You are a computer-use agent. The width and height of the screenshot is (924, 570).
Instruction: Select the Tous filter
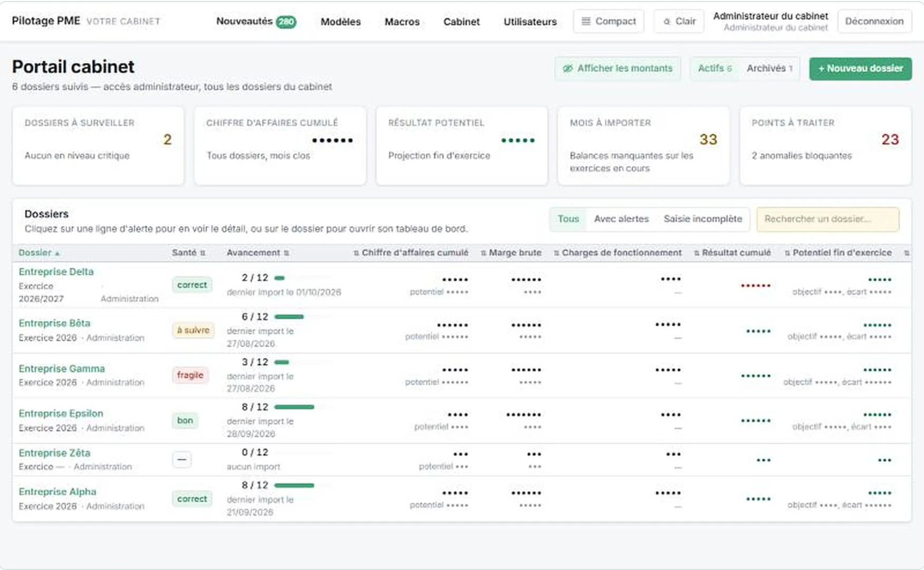pyautogui.click(x=568, y=219)
